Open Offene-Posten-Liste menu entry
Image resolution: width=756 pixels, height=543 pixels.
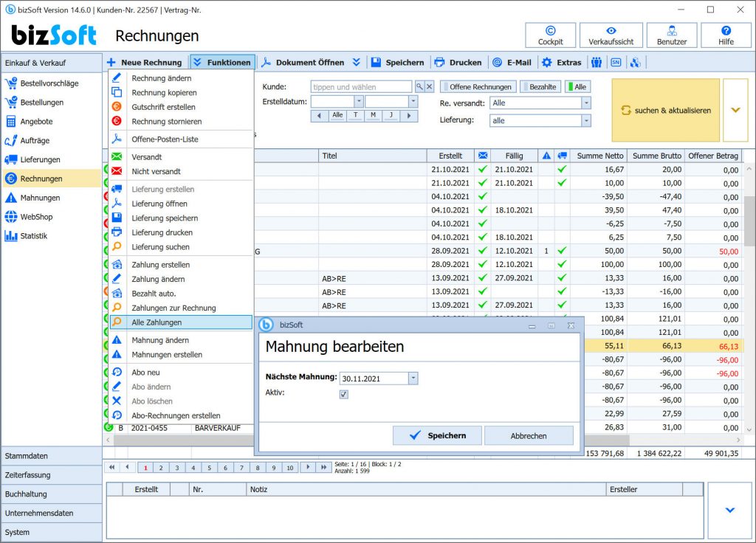click(x=165, y=139)
